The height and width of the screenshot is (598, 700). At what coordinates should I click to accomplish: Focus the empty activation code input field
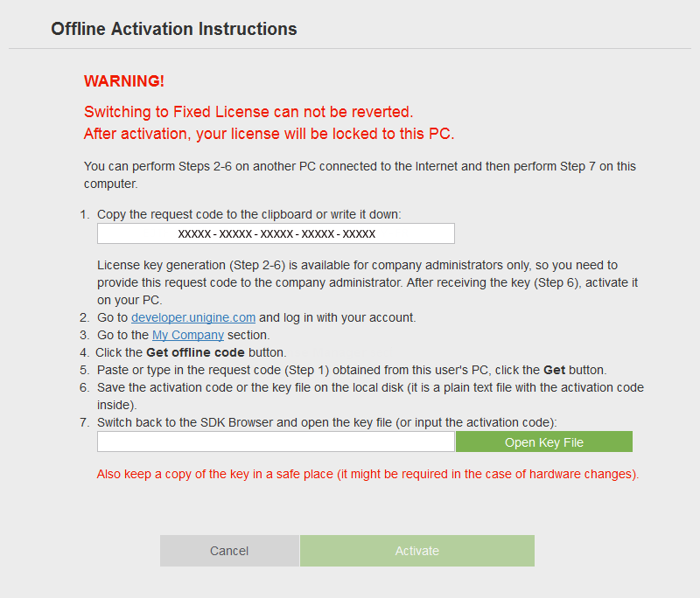click(276, 442)
